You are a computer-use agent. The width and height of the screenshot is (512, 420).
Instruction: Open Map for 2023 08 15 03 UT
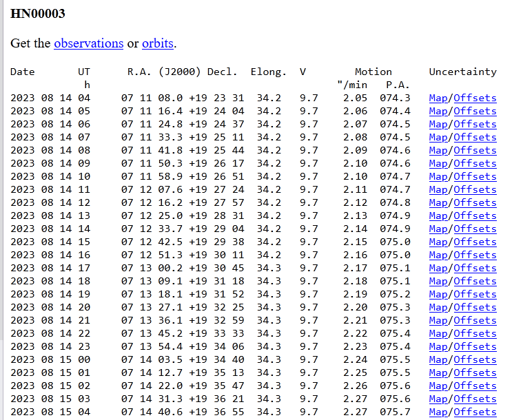[x=438, y=399]
